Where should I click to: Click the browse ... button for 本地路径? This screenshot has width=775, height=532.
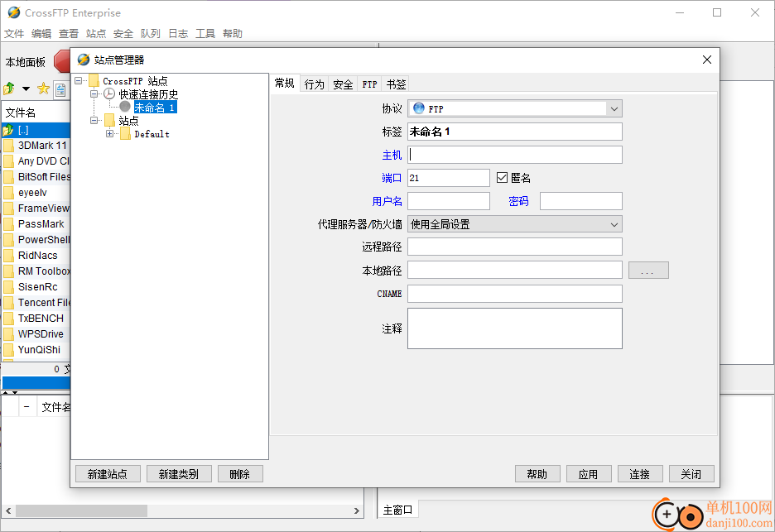[648, 271]
